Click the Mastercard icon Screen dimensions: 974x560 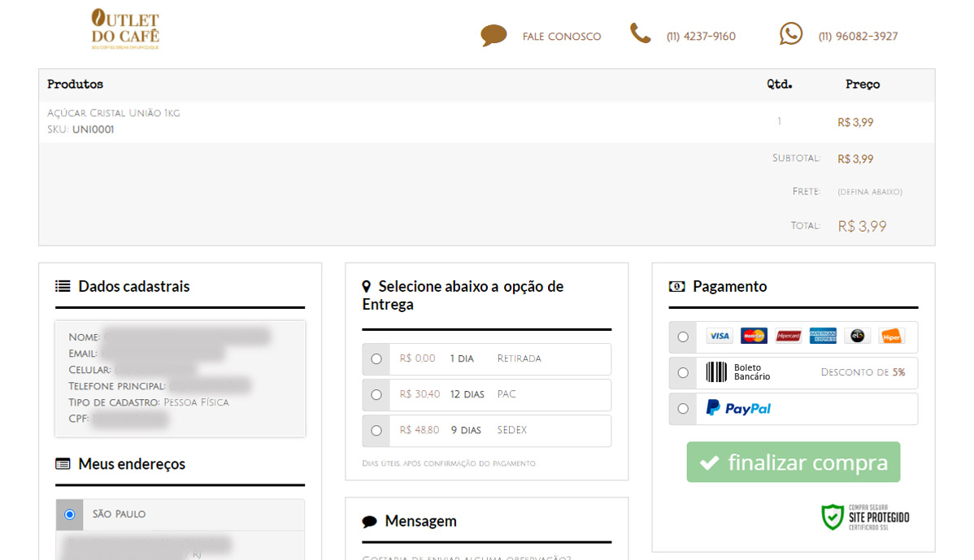tap(754, 336)
